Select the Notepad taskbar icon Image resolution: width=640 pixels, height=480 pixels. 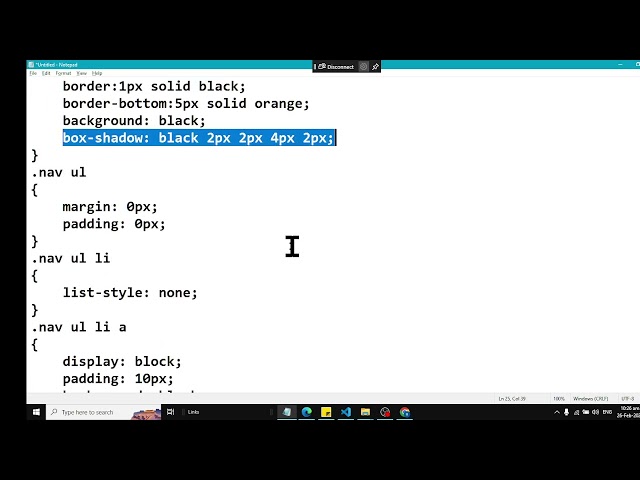pos(287,412)
